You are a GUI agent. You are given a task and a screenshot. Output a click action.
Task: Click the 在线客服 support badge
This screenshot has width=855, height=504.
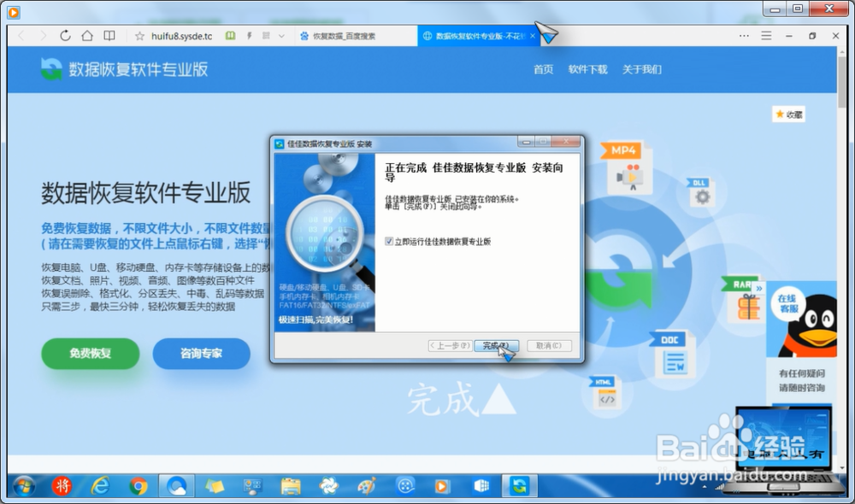click(787, 304)
